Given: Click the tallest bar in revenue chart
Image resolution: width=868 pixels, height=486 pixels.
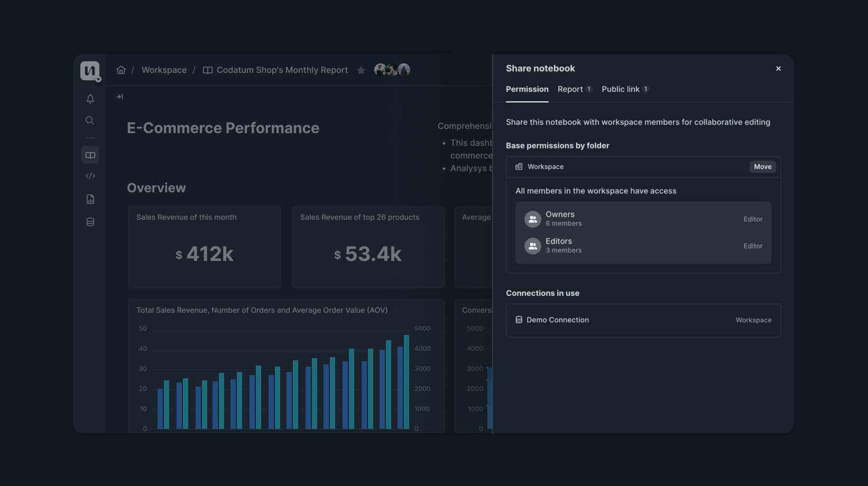Looking at the screenshot, I should [407, 382].
